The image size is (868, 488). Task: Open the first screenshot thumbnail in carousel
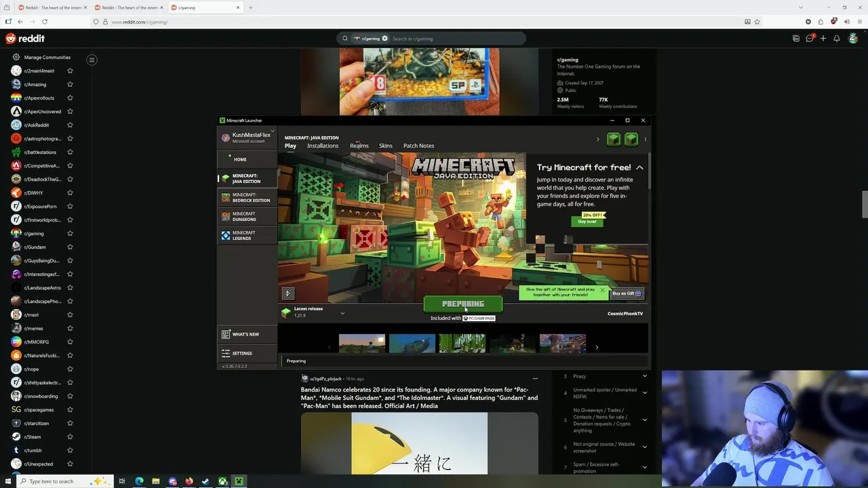click(362, 344)
